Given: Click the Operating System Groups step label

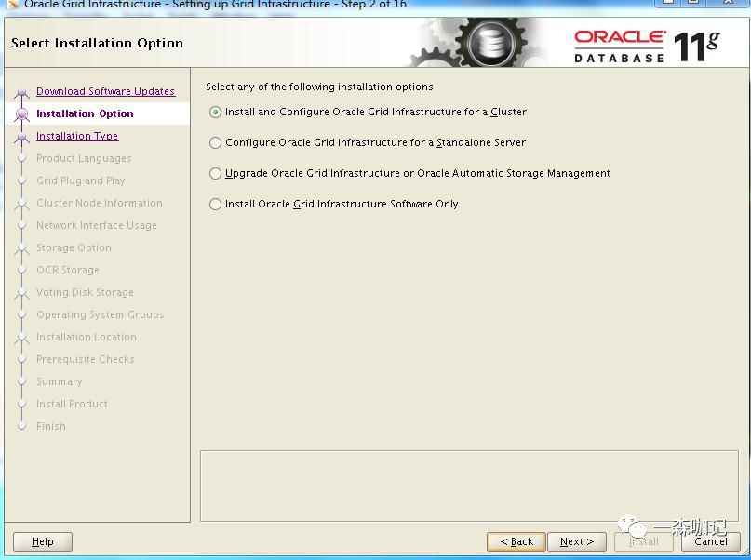Looking at the screenshot, I should coord(101,314).
